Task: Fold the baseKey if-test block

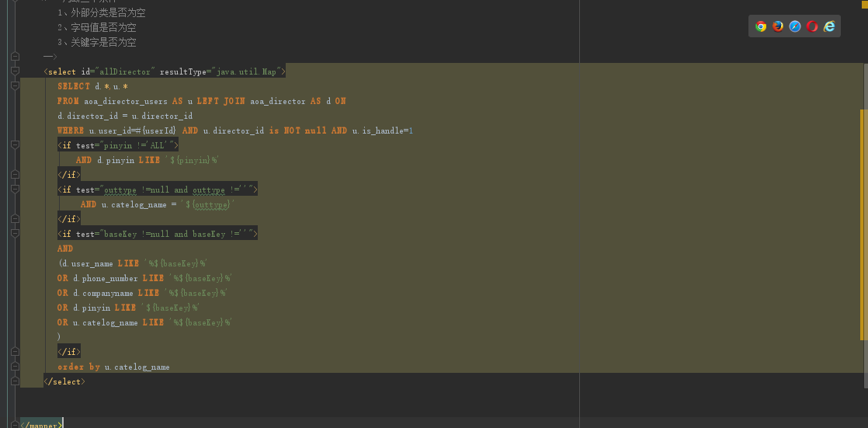Action: tap(15, 234)
